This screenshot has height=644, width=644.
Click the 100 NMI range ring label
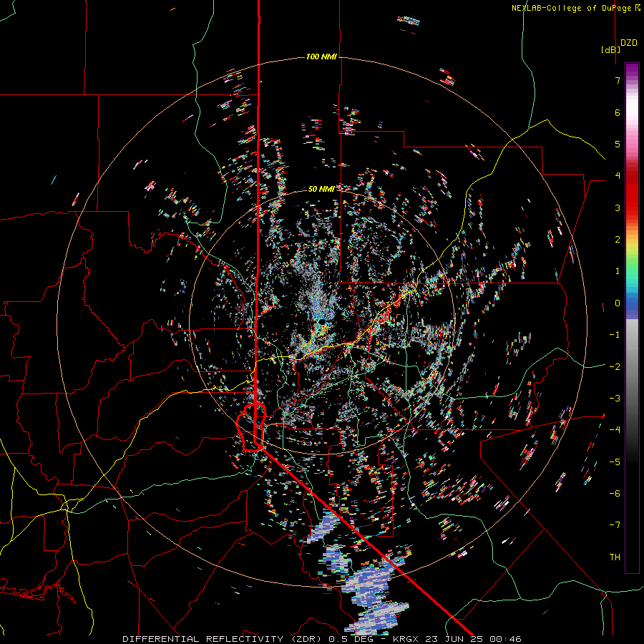tap(321, 57)
